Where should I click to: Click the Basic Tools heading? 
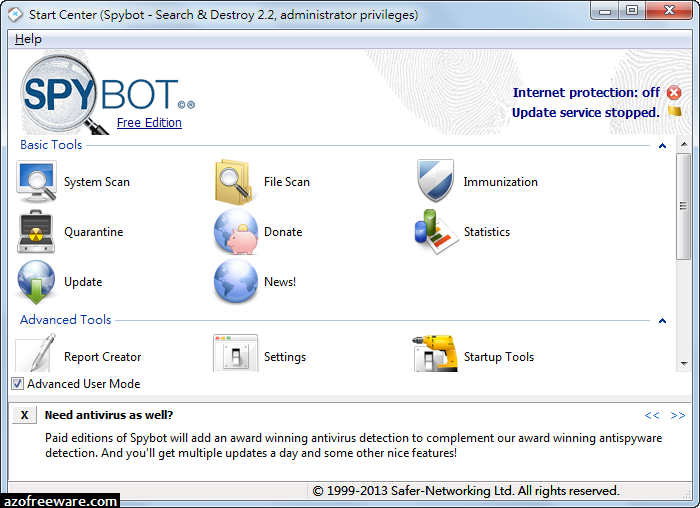[51, 145]
